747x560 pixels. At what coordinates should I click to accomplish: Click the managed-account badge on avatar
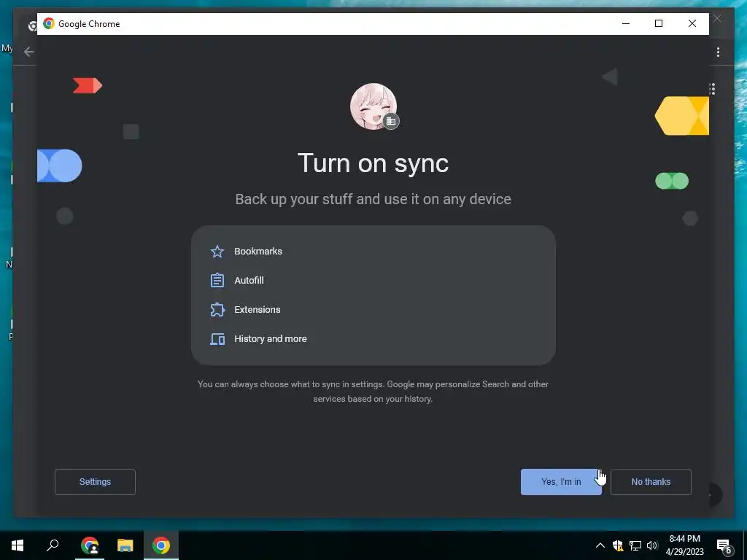click(391, 121)
